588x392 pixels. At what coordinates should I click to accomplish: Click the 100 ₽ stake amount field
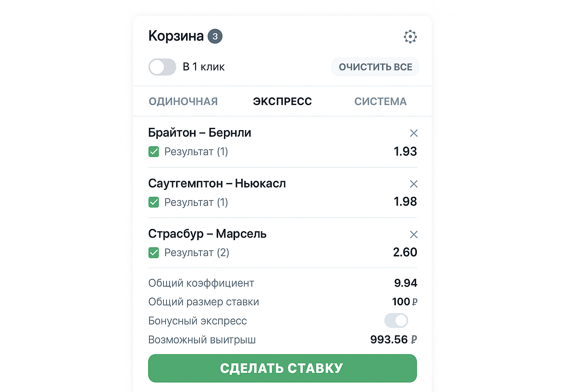tap(404, 301)
